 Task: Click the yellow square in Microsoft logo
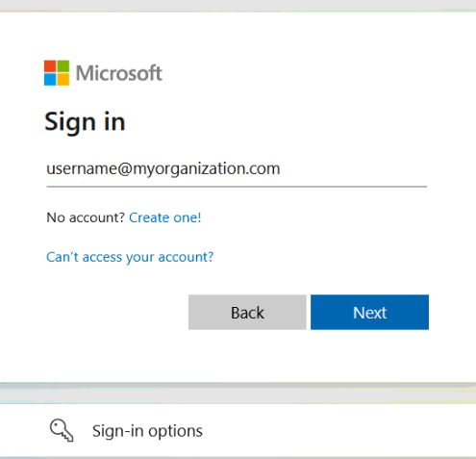(63, 80)
